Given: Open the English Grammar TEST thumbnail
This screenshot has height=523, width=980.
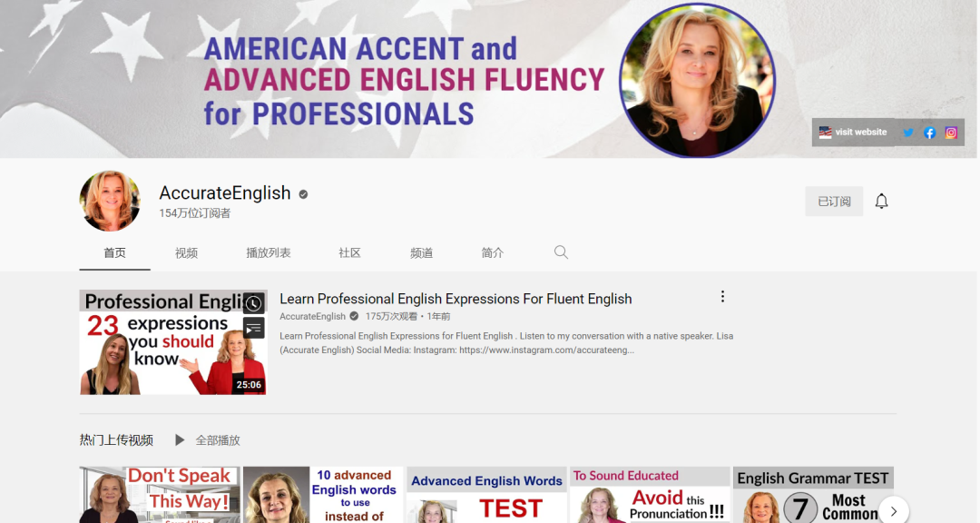Looking at the screenshot, I should (813, 494).
